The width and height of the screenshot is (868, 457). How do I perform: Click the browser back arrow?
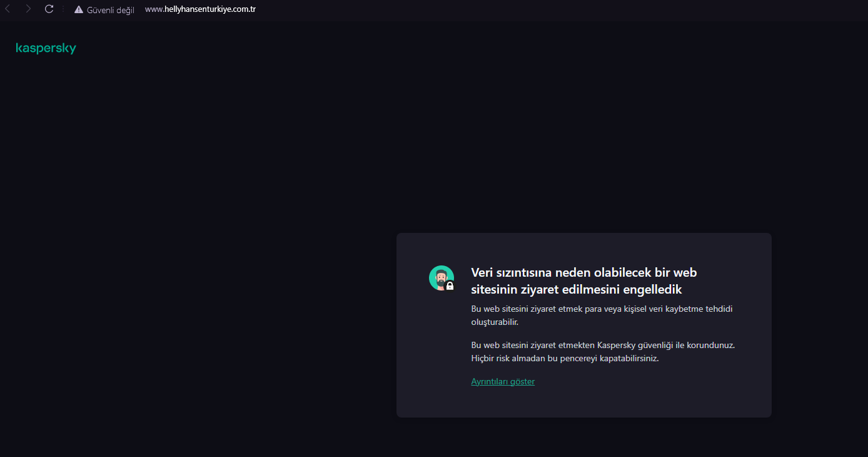click(x=8, y=9)
